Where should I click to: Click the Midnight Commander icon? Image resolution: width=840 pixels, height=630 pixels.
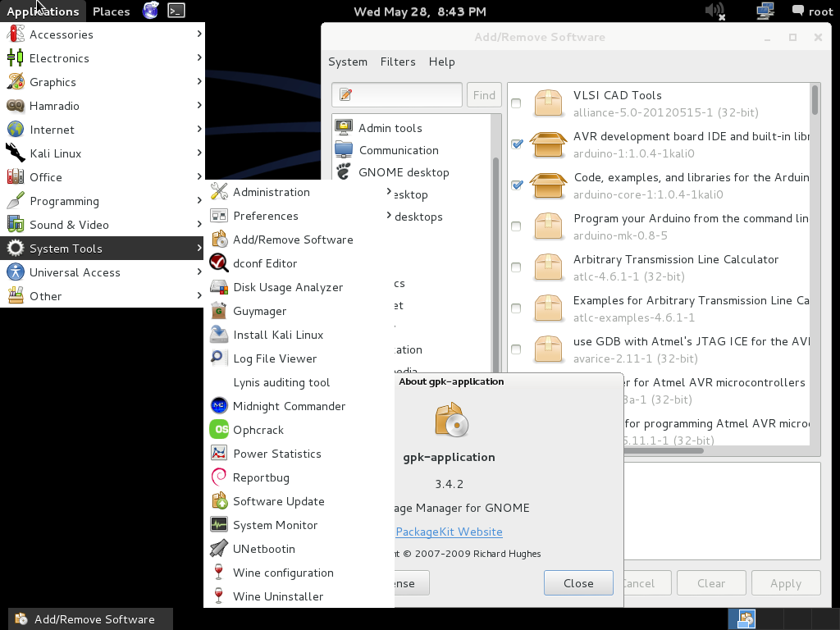pos(219,406)
